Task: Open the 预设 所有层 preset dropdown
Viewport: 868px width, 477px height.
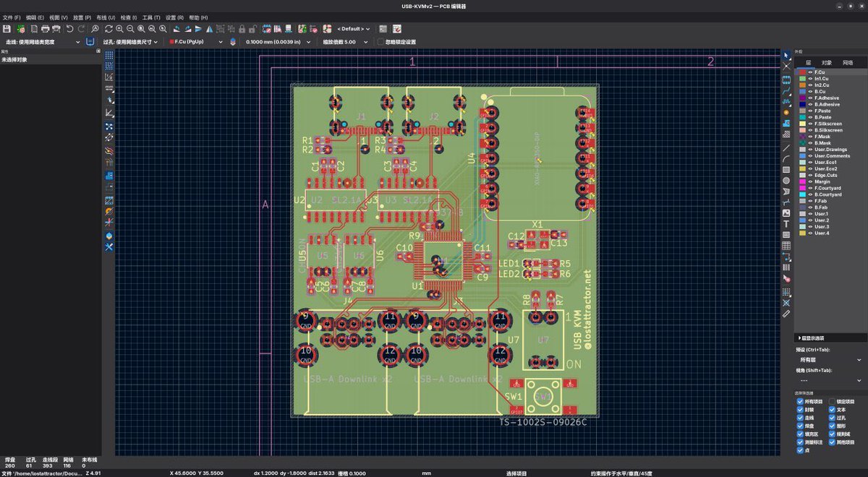Action: 829,359
